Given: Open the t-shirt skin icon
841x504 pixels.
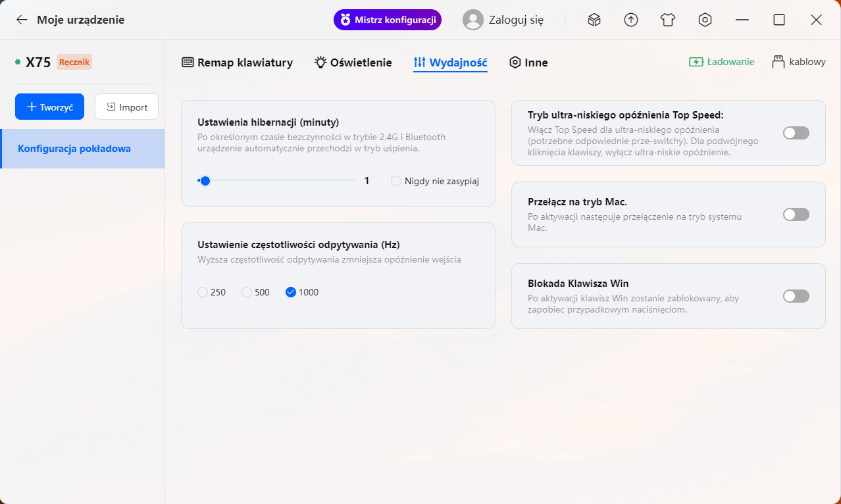Looking at the screenshot, I should tap(668, 20).
